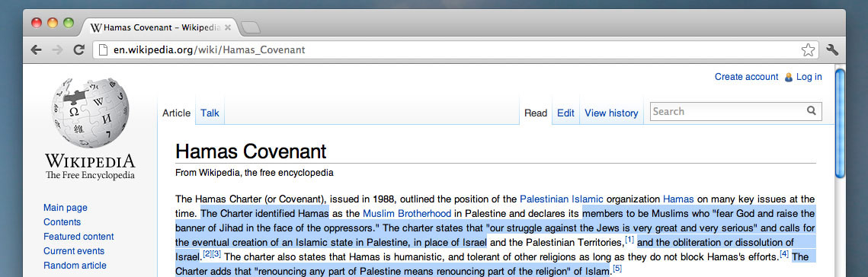Select the Edit tab

click(565, 113)
